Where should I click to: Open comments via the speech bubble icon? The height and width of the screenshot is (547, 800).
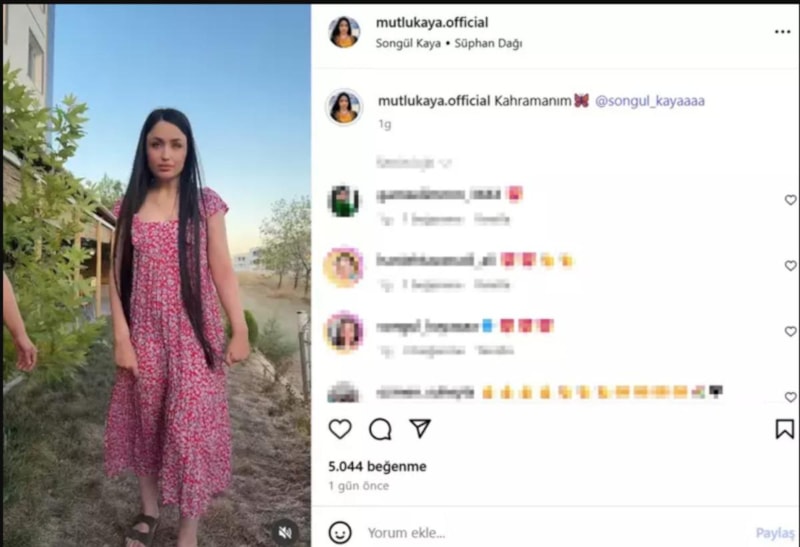(380, 429)
